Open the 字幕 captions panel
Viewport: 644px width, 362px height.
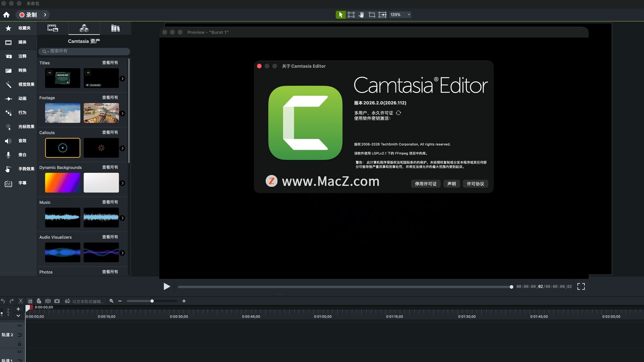18,183
